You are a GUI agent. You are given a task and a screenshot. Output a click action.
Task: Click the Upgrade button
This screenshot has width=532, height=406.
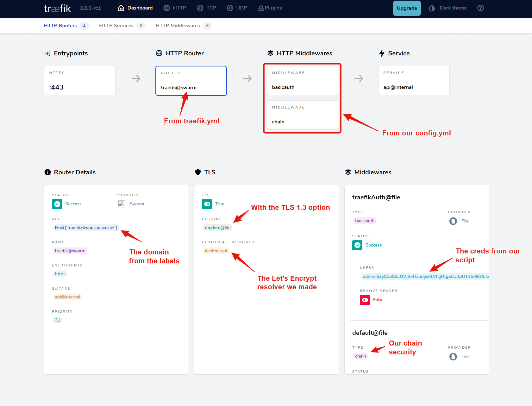coord(407,8)
